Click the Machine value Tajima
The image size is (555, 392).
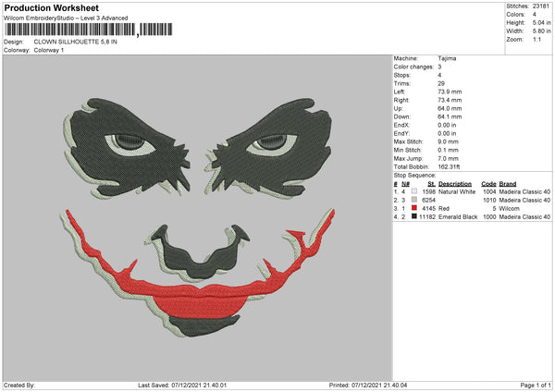447,58
